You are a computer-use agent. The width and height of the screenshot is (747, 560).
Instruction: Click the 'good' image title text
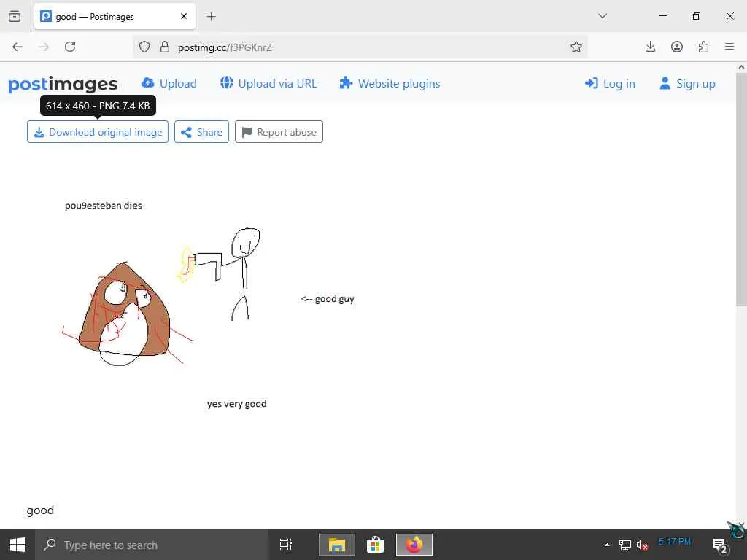pos(41,510)
